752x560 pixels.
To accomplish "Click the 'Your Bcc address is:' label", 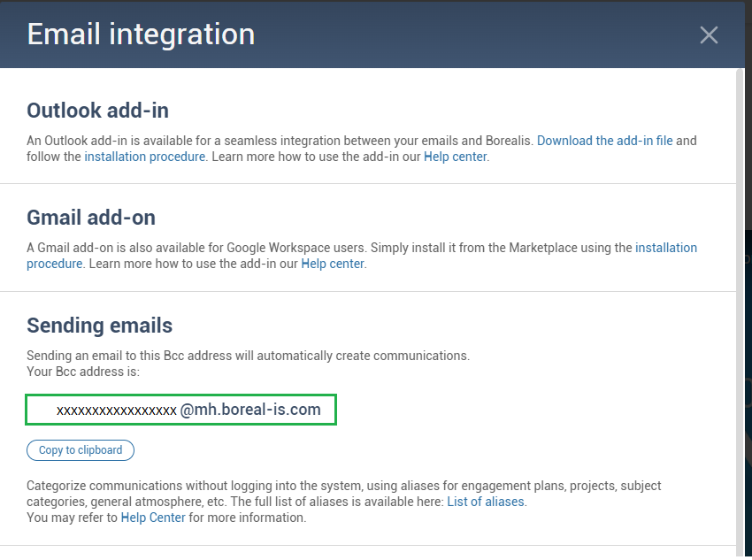I will [83, 372].
